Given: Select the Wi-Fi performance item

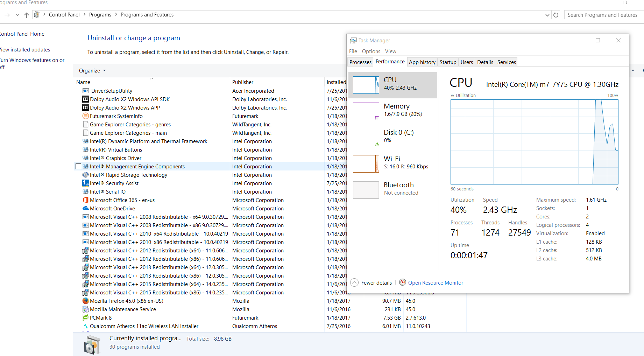Looking at the screenshot, I should pos(393,164).
